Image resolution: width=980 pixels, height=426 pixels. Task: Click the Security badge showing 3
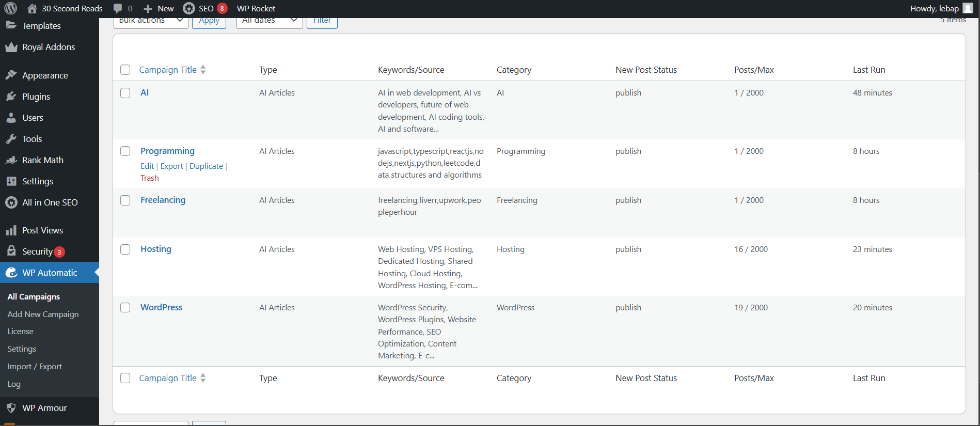[x=59, y=252]
